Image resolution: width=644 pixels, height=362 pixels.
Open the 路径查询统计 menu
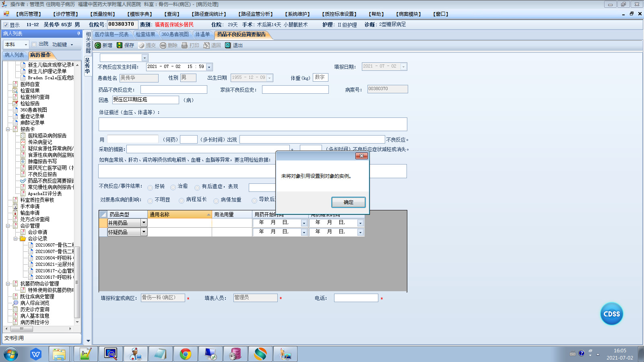(209, 14)
